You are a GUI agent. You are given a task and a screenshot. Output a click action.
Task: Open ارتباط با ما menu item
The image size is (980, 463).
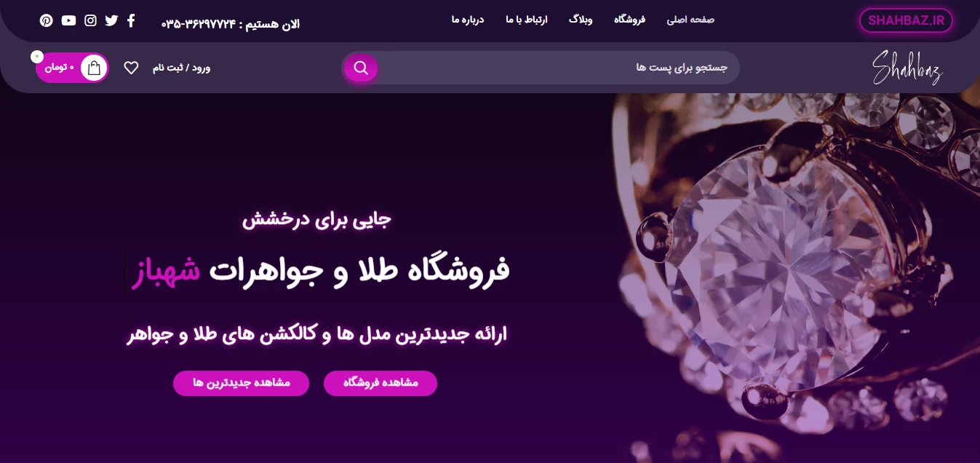coord(527,20)
